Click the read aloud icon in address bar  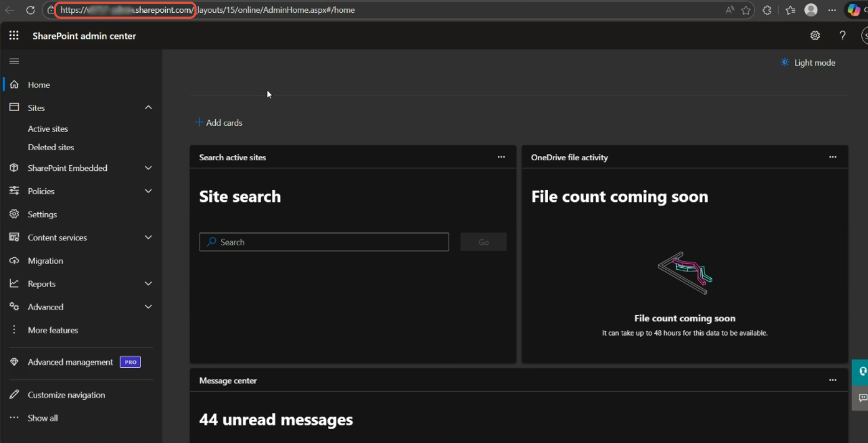click(x=730, y=10)
